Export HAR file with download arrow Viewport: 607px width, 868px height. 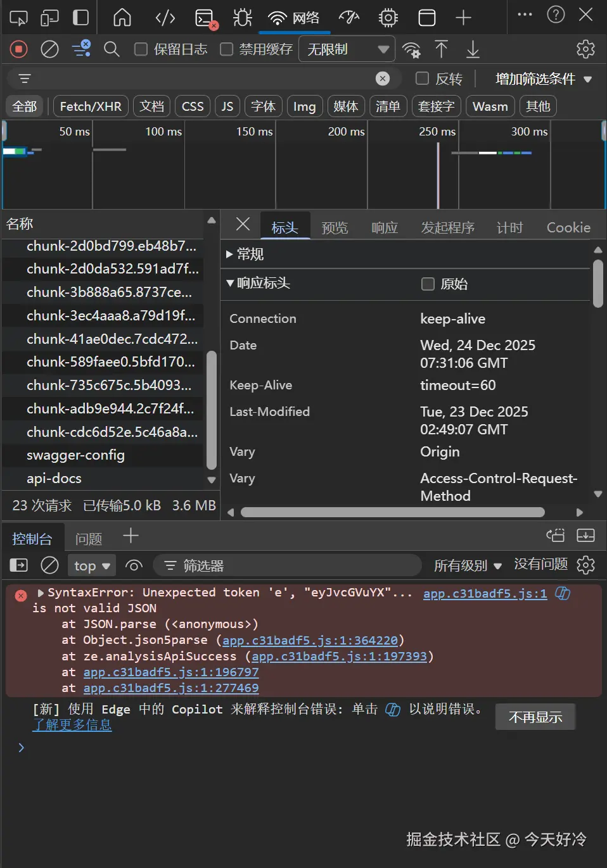pos(473,49)
